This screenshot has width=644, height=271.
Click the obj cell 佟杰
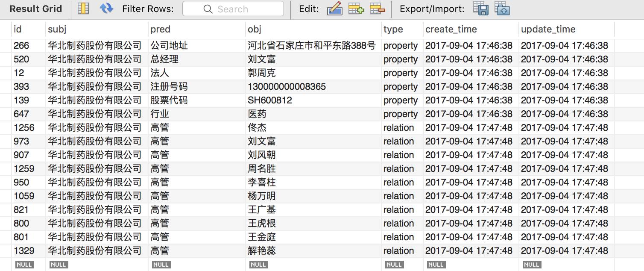tap(313, 128)
